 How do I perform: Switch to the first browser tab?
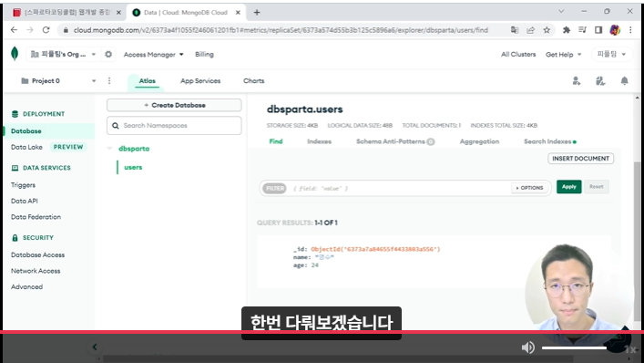[66, 13]
